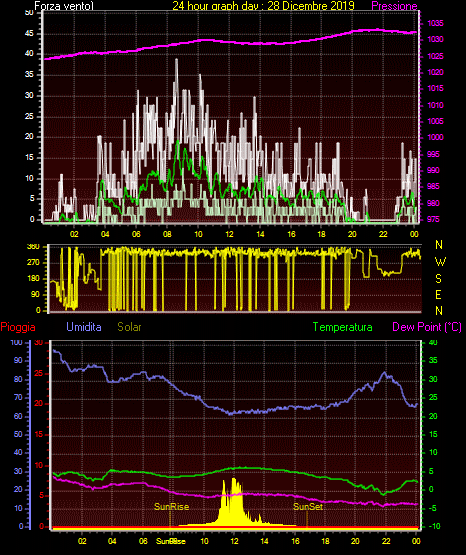
Task: Click the "SunSet" marker label inside the lower graph
Action: 308,507
